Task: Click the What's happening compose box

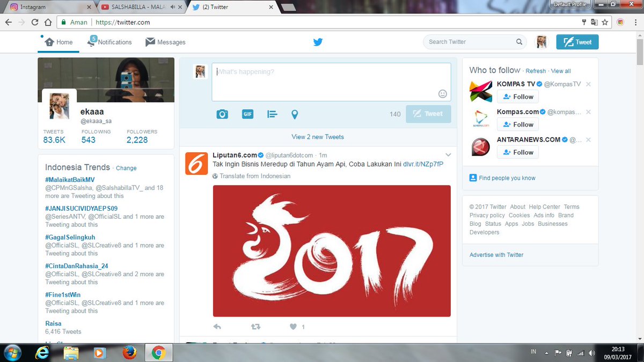Action: pyautogui.click(x=331, y=82)
